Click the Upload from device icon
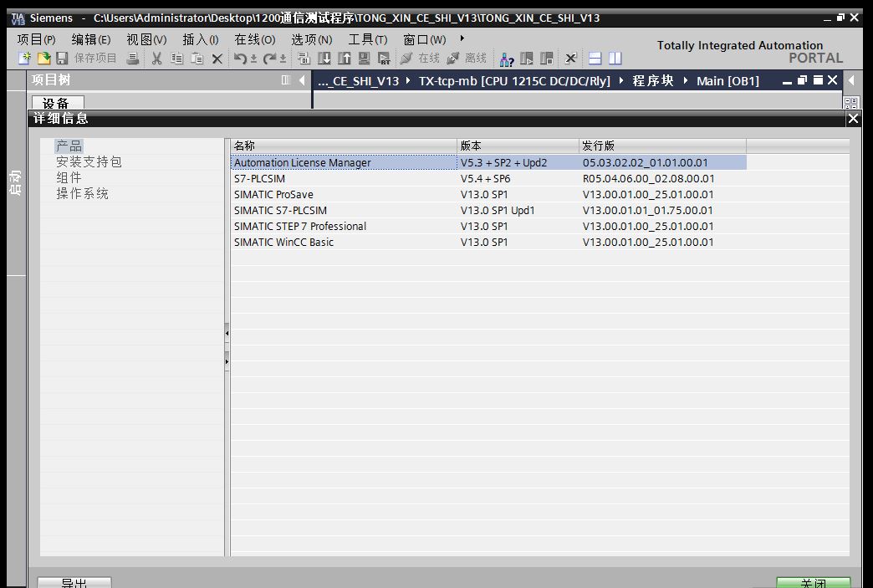The width and height of the screenshot is (873, 588). coord(344,58)
